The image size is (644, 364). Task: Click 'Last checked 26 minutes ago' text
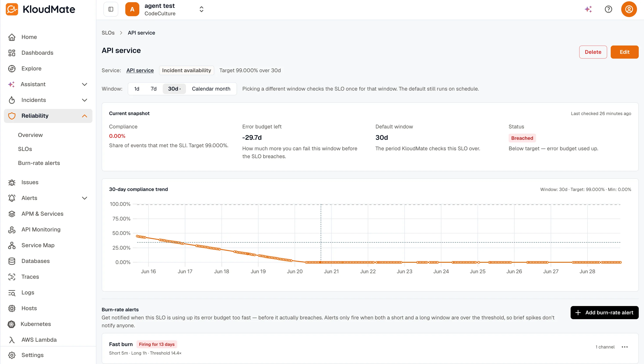[x=601, y=114]
